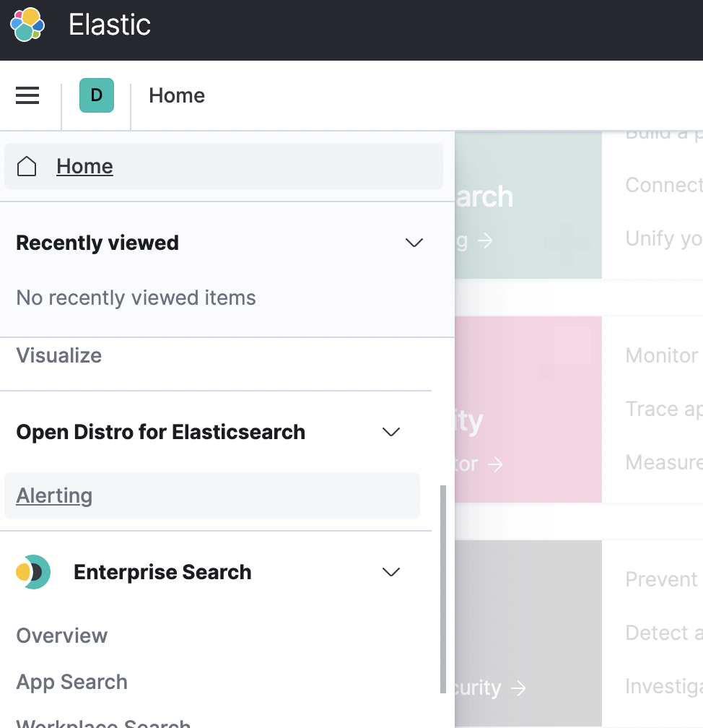Image resolution: width=703 pixels, height=728 pixels.
Task: Click the 'Connect' description text
Action: [664, 185]
